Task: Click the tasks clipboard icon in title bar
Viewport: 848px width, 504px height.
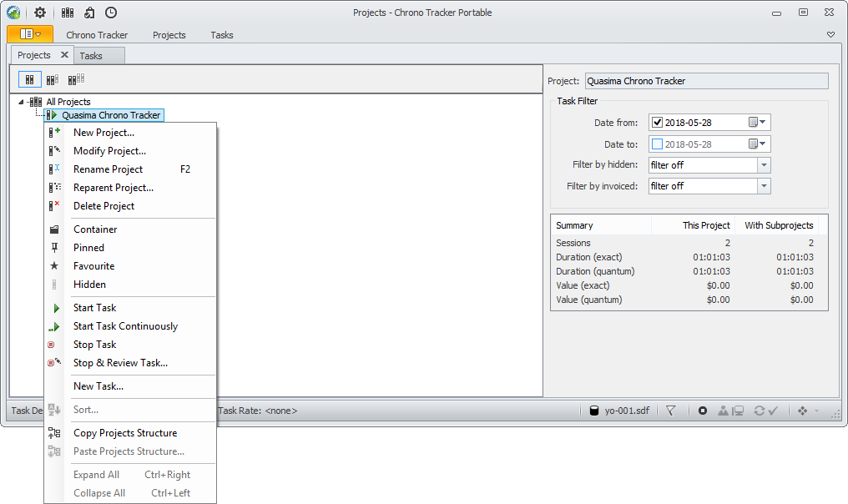Action: pos(90,13)
